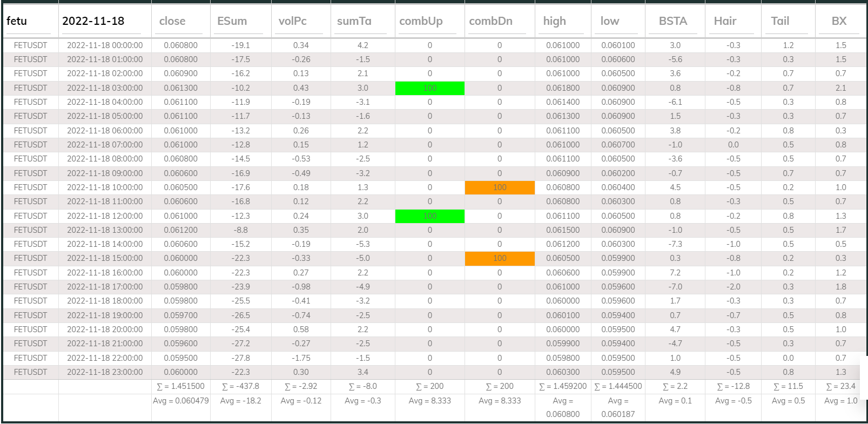Click BSTA value -7.3
The image size is (868, 424).
click(675, 244)
